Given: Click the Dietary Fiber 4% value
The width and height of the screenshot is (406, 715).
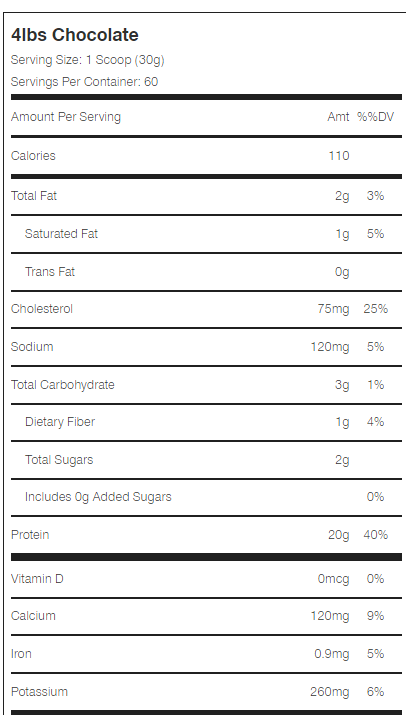Looking at the screenshot, I should click(375, 422).
